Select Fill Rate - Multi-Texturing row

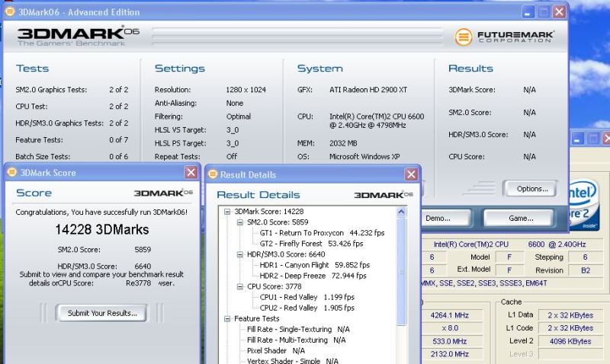(x=296, y=340)
